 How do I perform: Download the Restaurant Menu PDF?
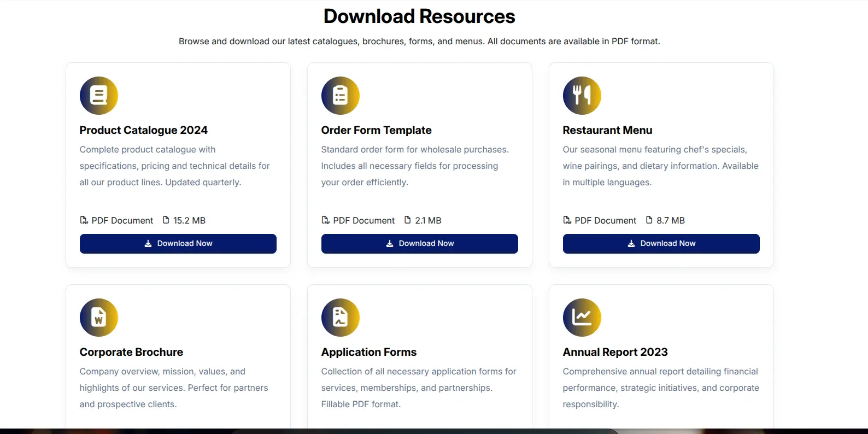pyautogui.click(x=661, y=244)
